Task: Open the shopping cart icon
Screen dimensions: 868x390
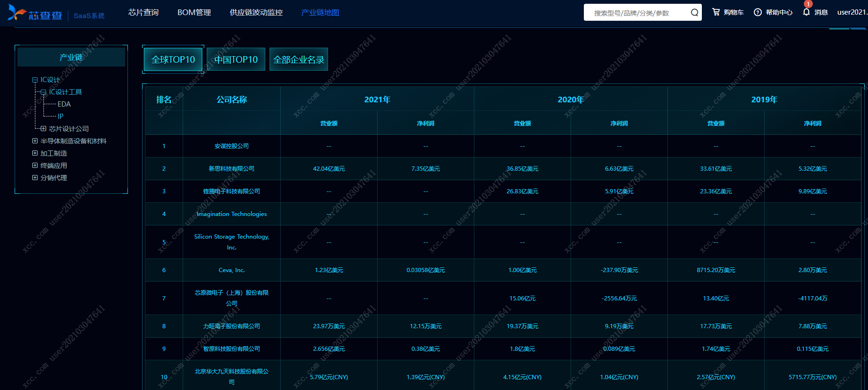Action: pos(716,12)
